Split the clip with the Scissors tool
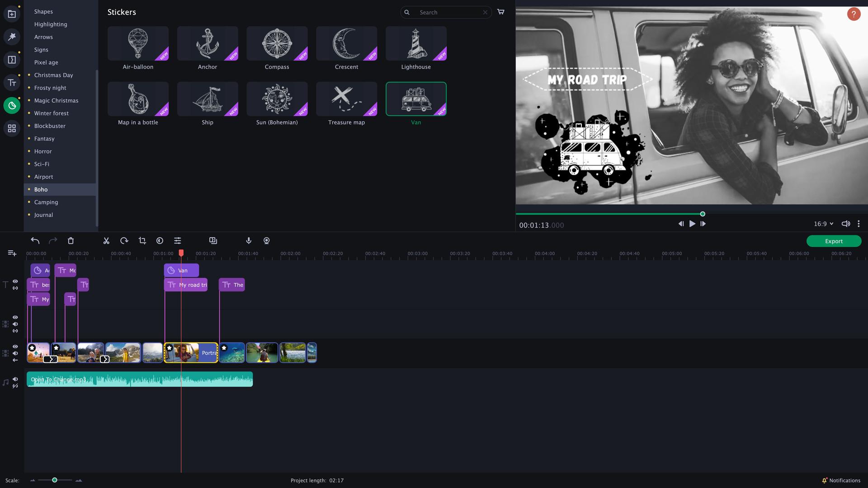 [106, 240]
